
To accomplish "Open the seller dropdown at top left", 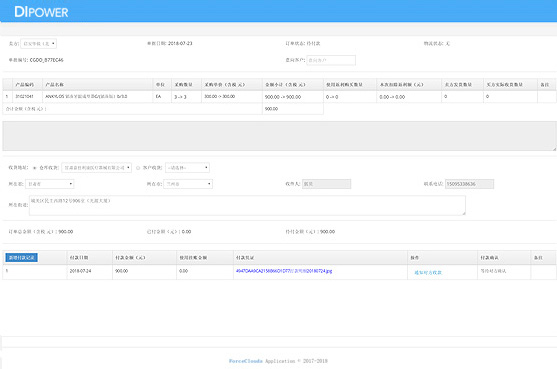I will [38, 44].
